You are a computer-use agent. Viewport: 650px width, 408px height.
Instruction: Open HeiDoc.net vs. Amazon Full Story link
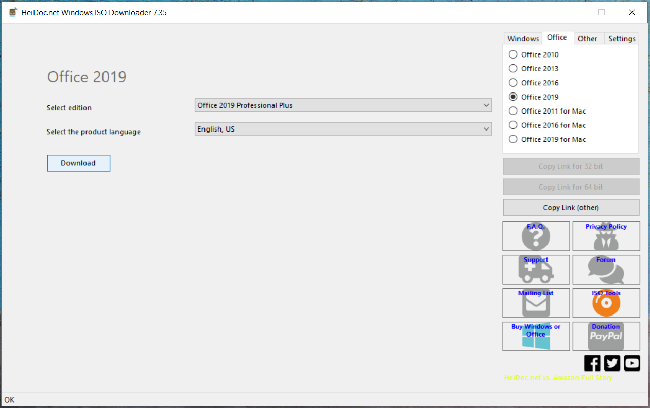[558, 378]
